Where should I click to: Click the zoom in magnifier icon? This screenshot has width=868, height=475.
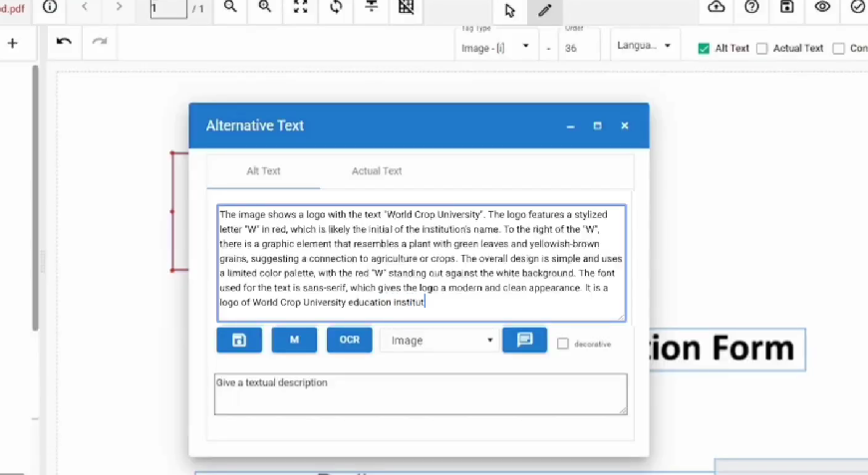[x=265, y=7]
